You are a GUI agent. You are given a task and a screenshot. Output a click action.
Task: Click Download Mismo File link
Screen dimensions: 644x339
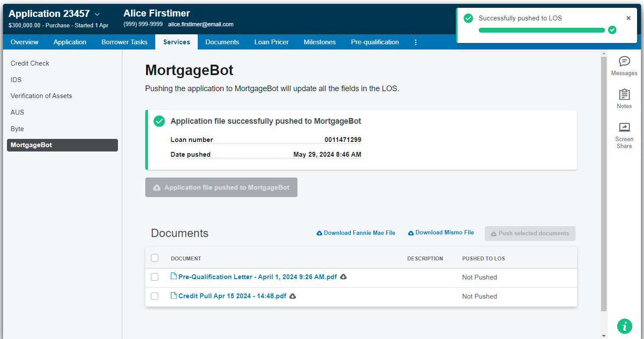(441, 233)
